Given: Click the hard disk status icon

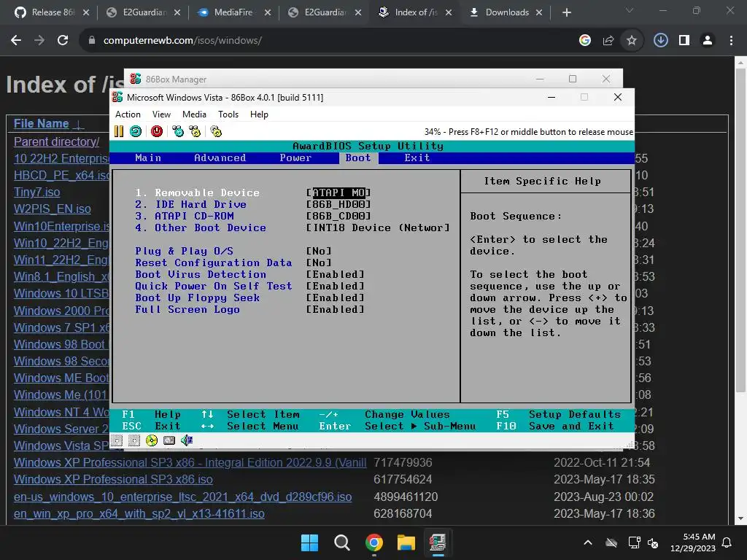Looking at the screenshot, I should pyautogui.click(x=169, y=440).
